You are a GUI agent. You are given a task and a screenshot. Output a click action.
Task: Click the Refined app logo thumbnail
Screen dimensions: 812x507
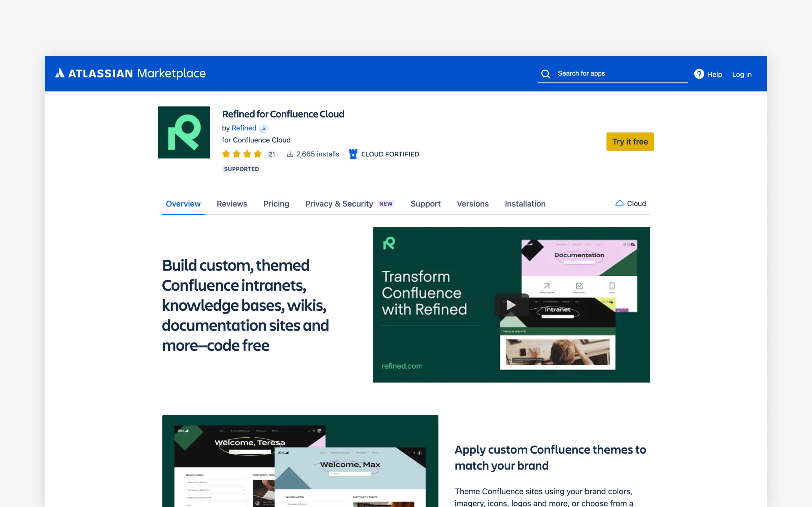184,132
